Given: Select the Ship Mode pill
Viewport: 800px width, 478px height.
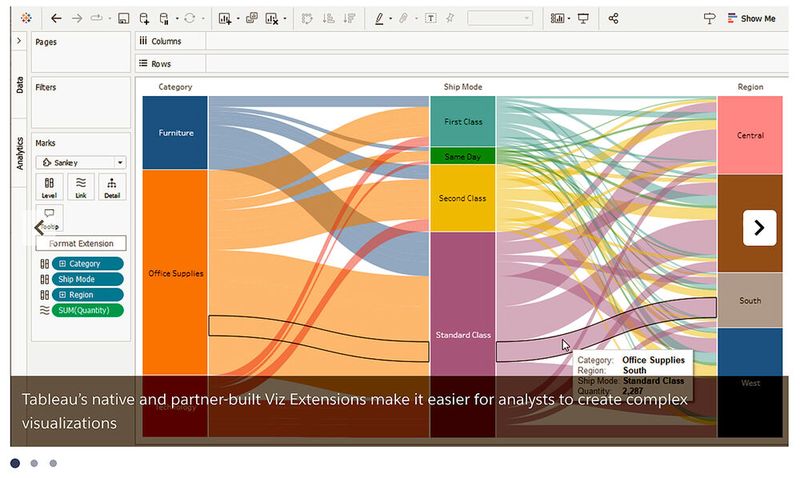Looking at the screenshot, I should click(x=88, y=279).
